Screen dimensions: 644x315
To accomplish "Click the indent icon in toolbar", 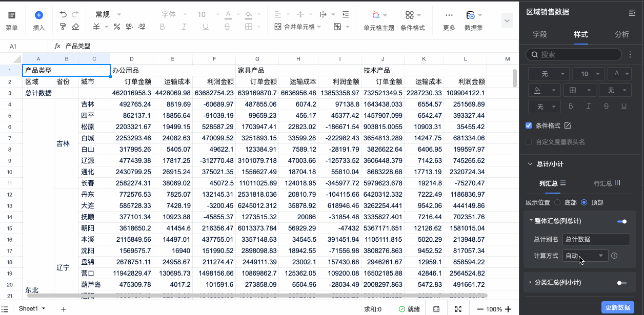I will point(346,14).
